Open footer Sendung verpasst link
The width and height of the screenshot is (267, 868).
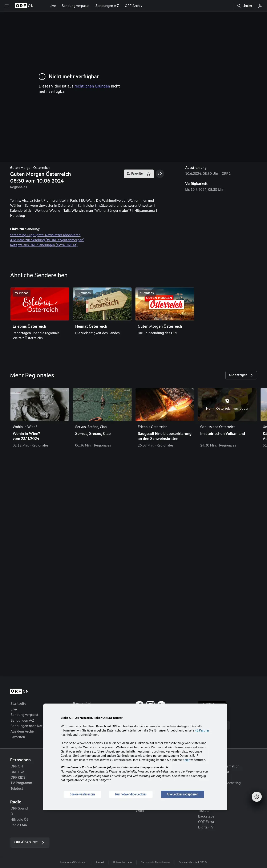[24, 715]
